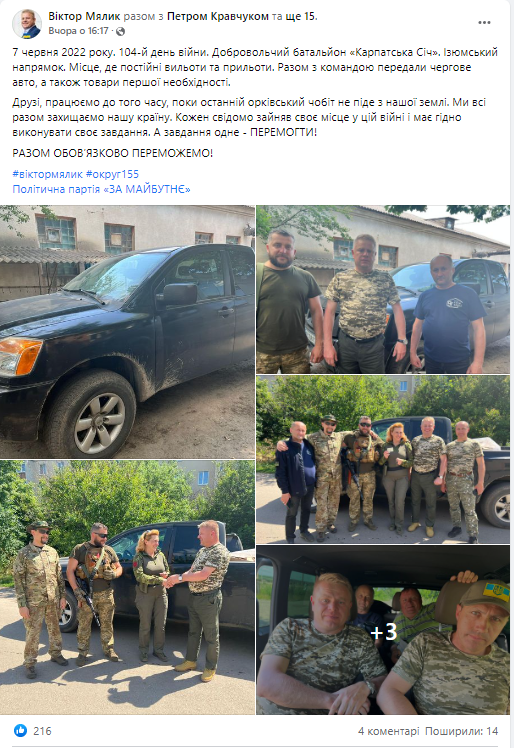Open the group photo of six people
The image size is (514, 748).
pos(383,459)
